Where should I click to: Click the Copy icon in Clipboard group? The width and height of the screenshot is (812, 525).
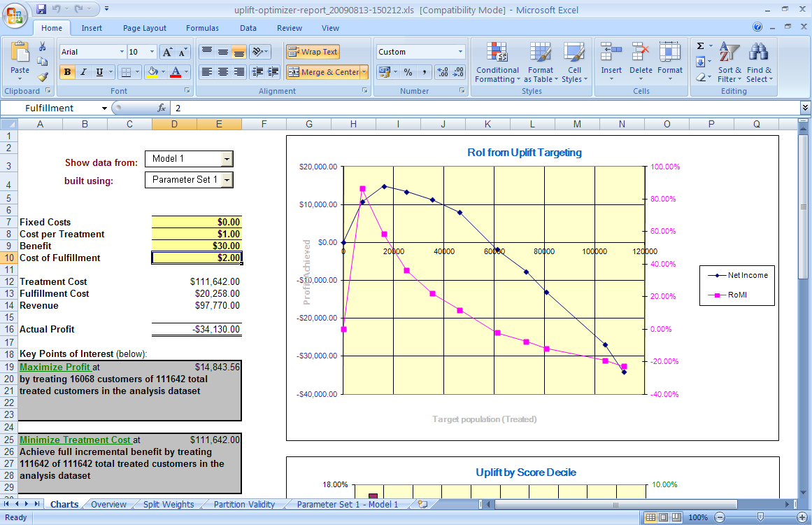[43, 62]
